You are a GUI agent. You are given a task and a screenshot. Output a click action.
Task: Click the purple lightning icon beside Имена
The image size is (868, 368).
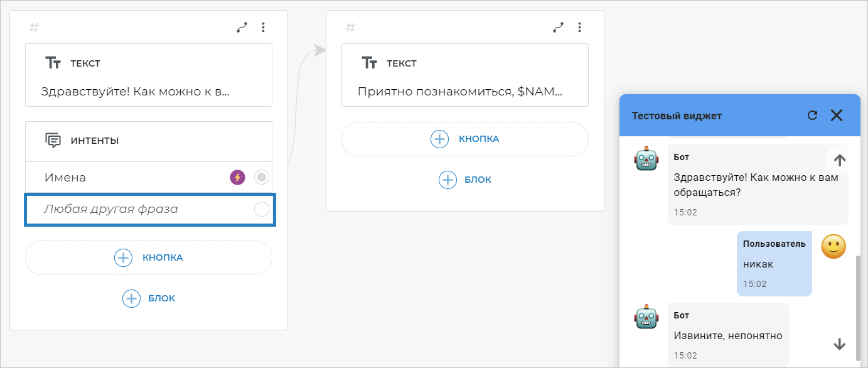[237, 178]
